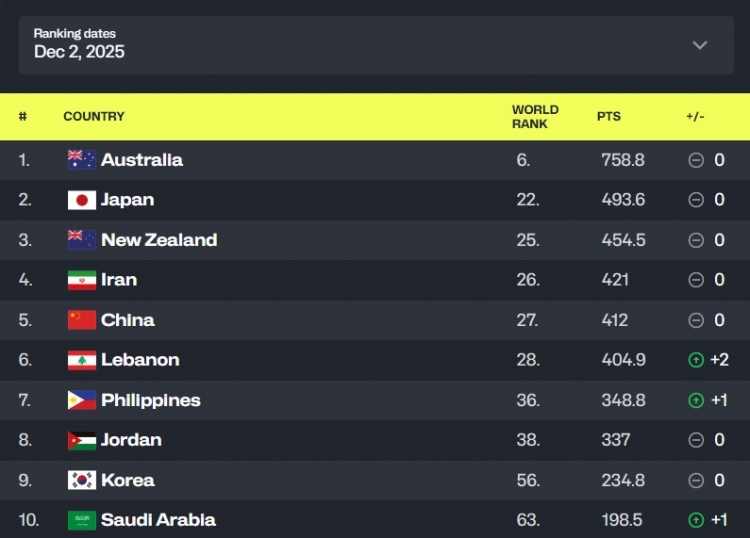Image resolution: width=750 pixels, height=538 pixels.
Task: Click the China flag icon
Action: tap(82, 320)
